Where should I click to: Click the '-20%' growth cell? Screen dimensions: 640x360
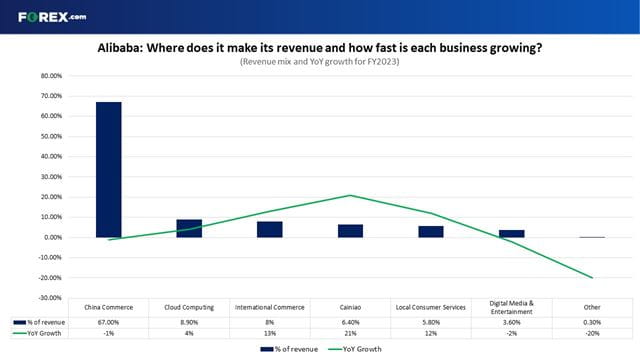click(592, 333)
